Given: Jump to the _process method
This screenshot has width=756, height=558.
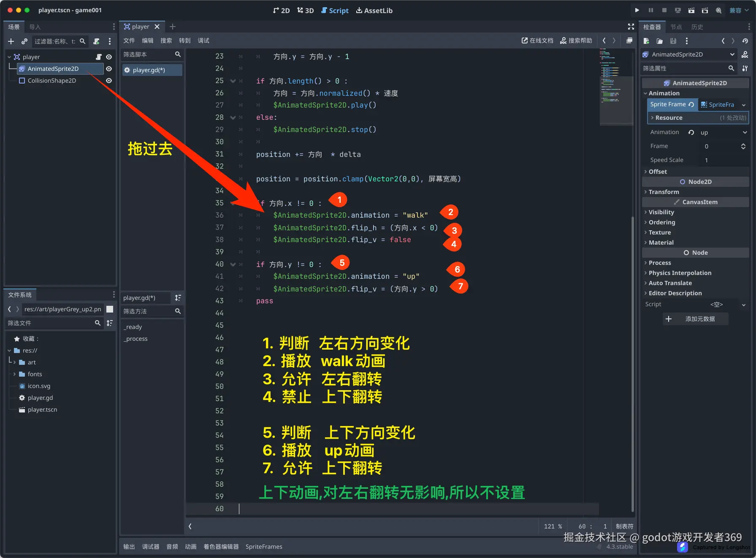Looking at the screenshot, I should point(135,339).
